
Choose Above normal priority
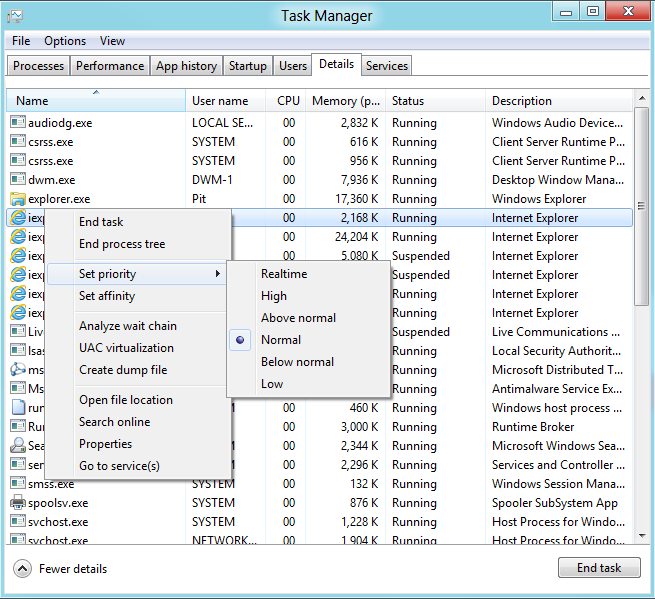click(298, 318)
